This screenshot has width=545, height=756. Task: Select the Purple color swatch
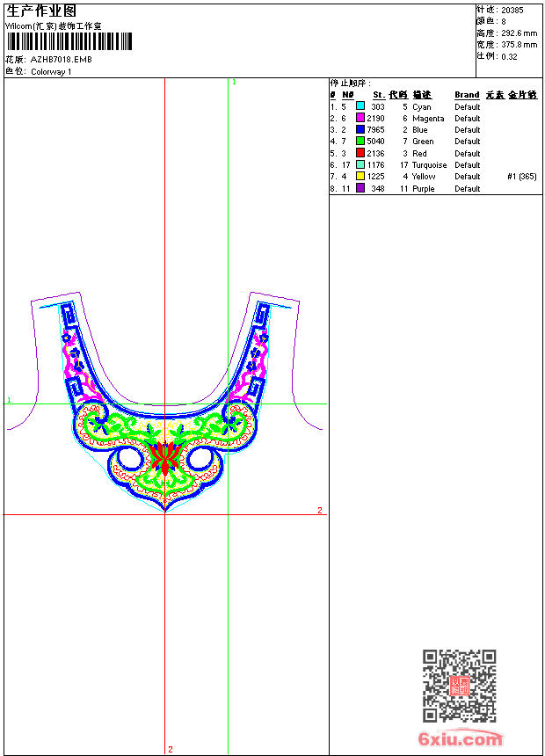click(x=360, y=188)
